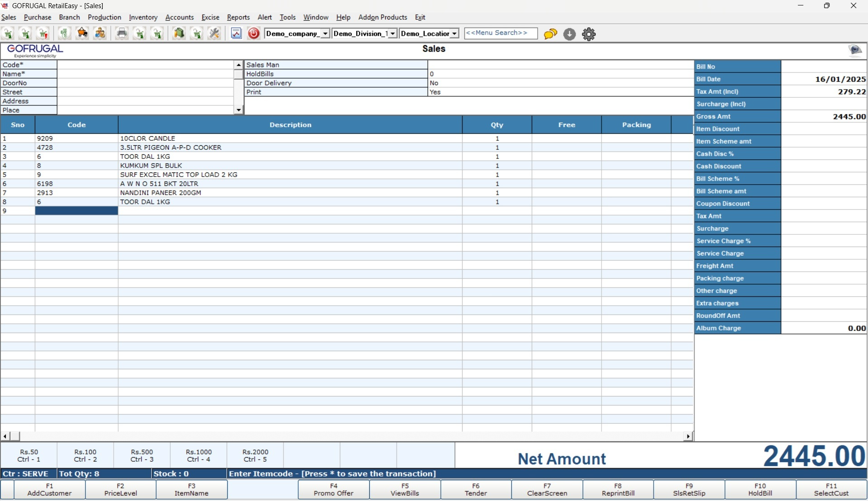Click the wrench and screwdriver tools icon

click(214, 33)
